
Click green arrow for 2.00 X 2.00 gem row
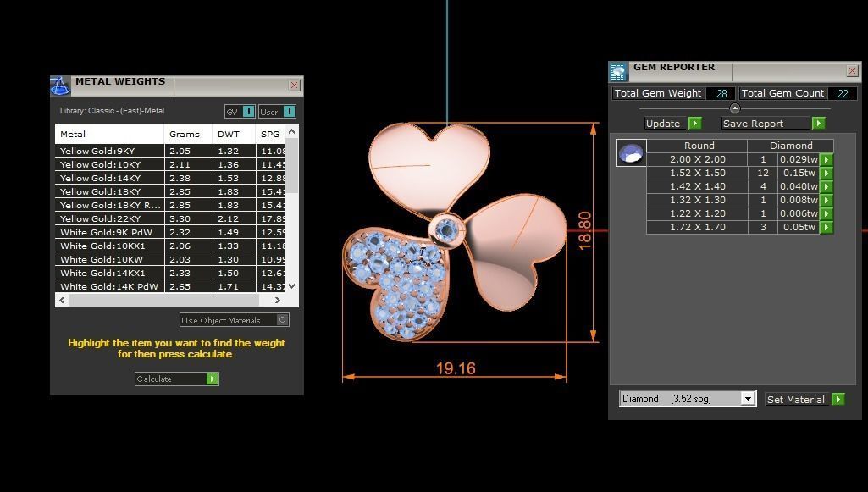[x=826, y=159]
